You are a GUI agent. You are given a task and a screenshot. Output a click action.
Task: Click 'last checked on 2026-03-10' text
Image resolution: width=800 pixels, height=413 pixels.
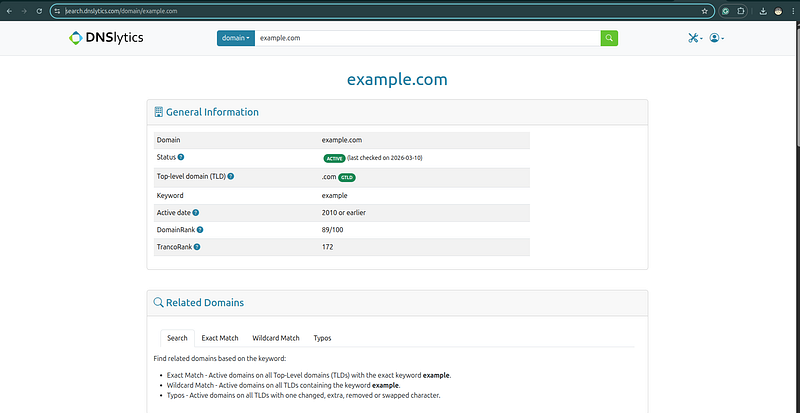(385, 158)
